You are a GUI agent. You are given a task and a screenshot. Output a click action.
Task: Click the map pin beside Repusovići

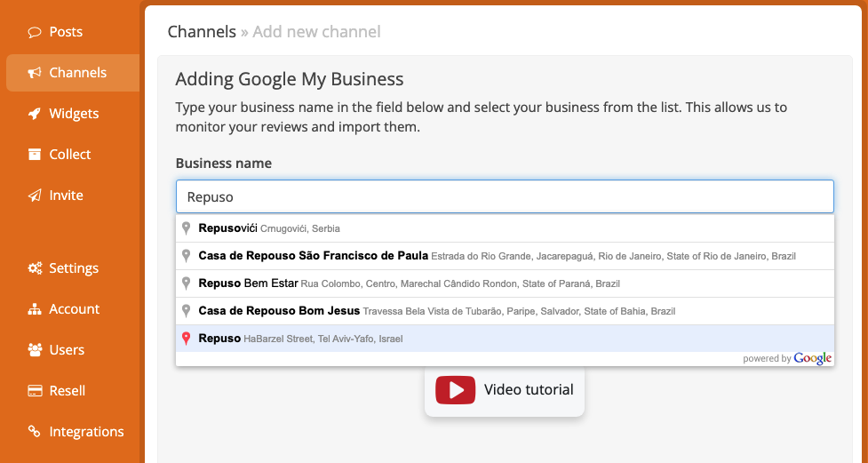[x=187, y=228]
